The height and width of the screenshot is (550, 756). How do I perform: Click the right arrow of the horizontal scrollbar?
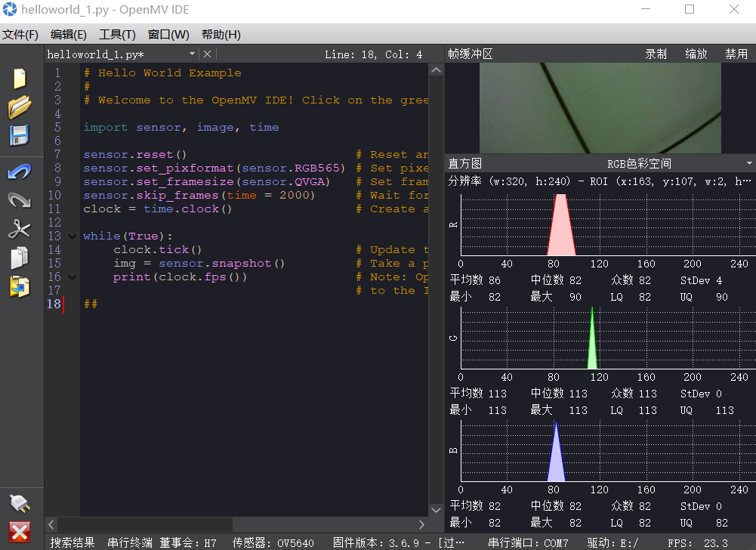click(x=422, y=524)
